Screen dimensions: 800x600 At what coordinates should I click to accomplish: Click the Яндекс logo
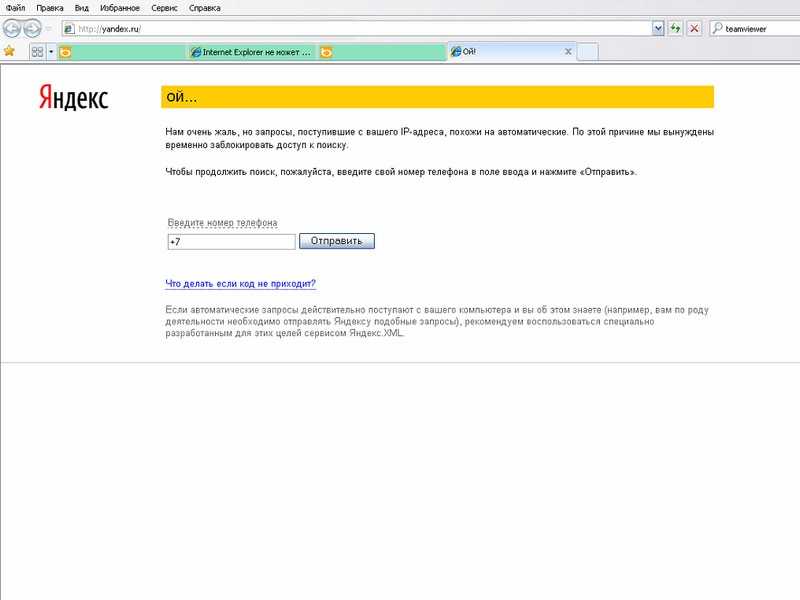click(x=73, y=97)
